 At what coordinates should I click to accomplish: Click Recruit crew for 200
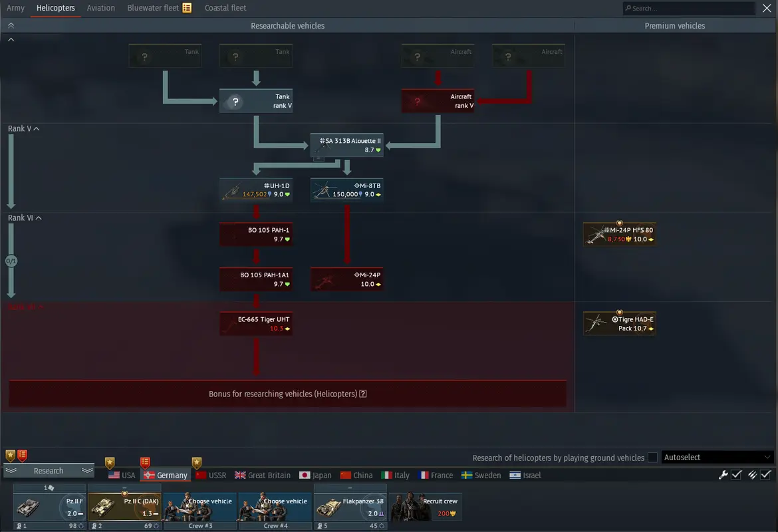click(x=426, y=507)
